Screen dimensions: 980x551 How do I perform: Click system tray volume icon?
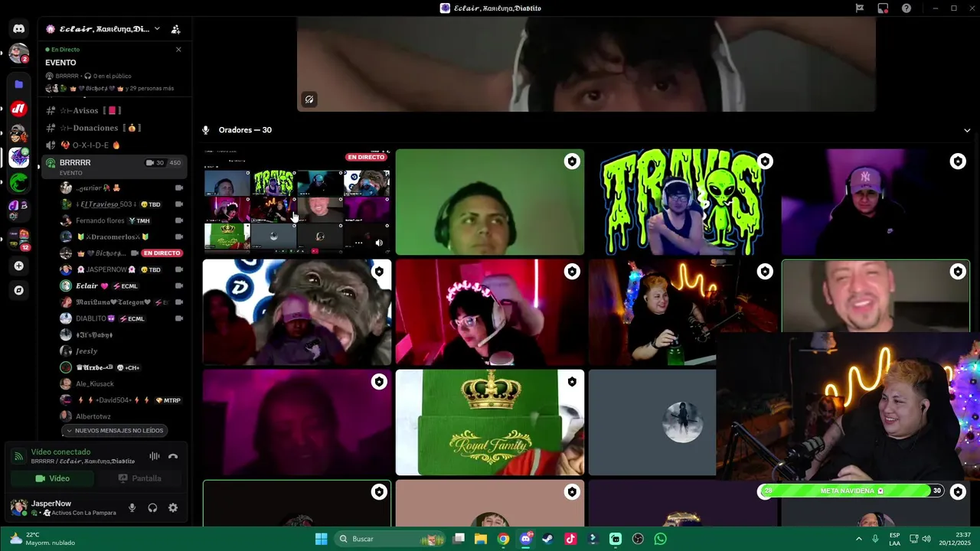[926, 539]
